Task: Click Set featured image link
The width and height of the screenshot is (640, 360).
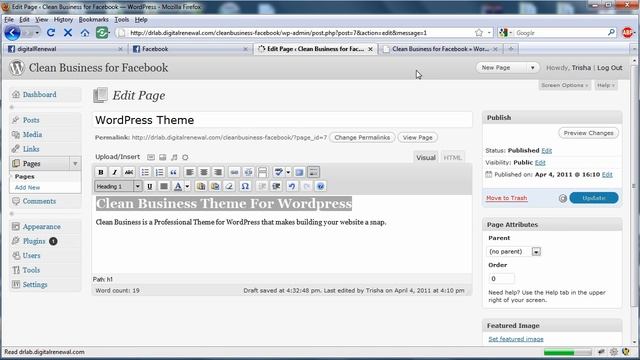Action: click(x=516, y=339)
